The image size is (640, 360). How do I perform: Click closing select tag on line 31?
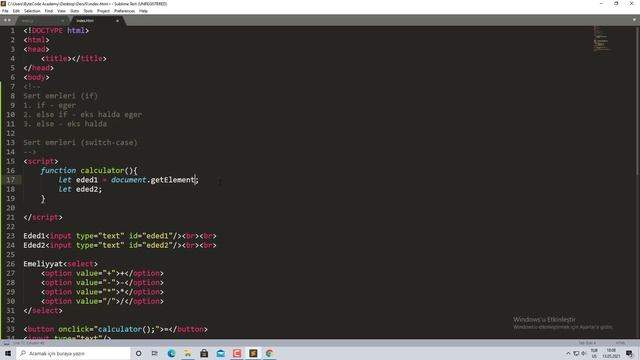click(43, 311)
